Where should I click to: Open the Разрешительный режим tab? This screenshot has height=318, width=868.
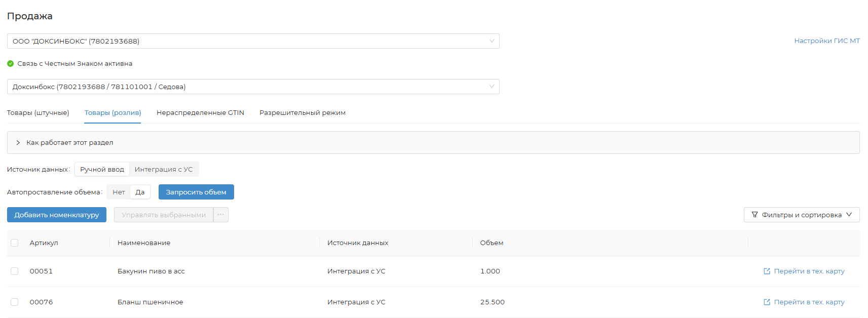click(x=303, y=113)
